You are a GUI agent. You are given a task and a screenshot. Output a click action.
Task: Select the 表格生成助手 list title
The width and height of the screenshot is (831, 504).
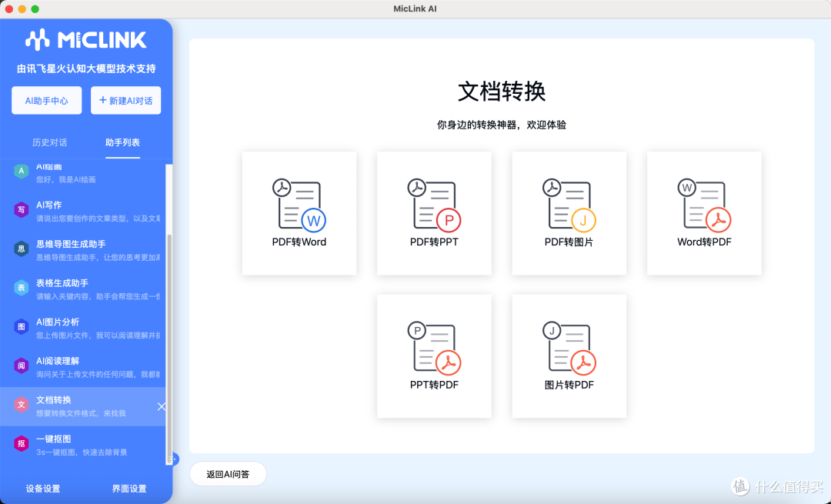tap(62, 283)
